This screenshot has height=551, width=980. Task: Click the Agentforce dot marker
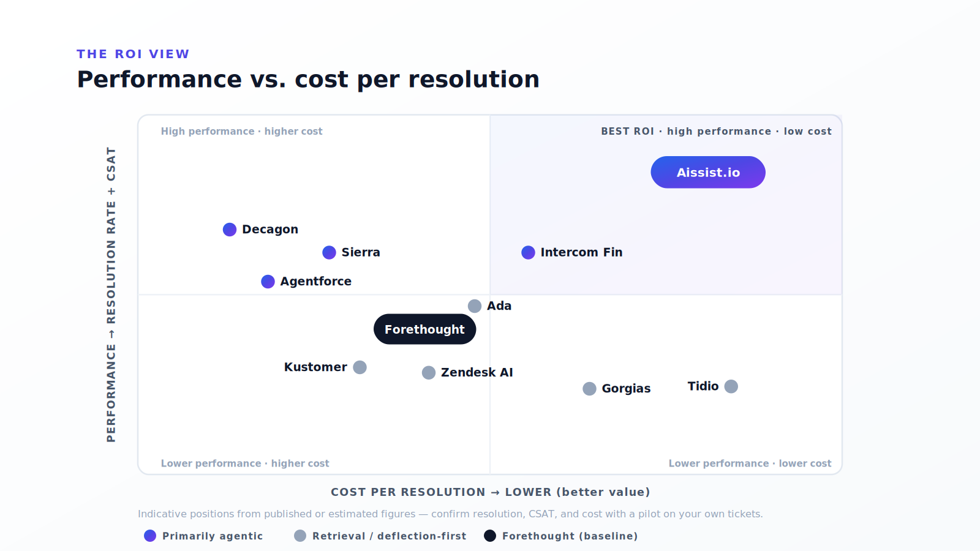click(x=268, y=282)
